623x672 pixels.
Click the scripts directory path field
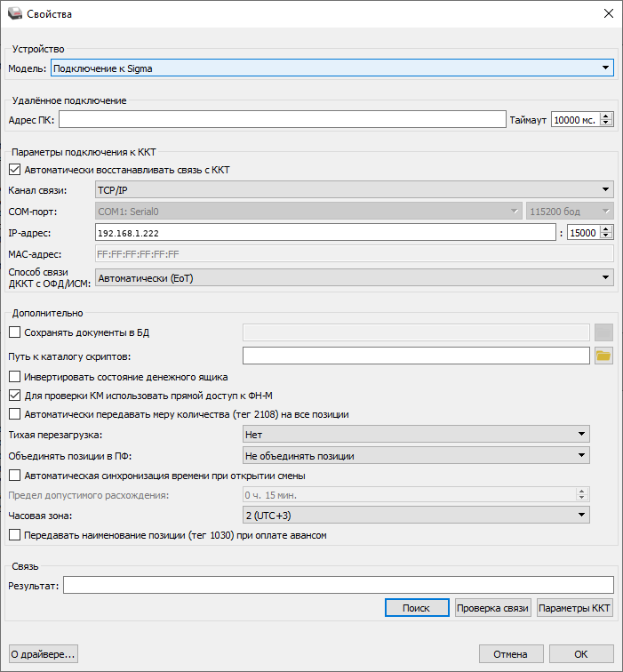[416, 356]
